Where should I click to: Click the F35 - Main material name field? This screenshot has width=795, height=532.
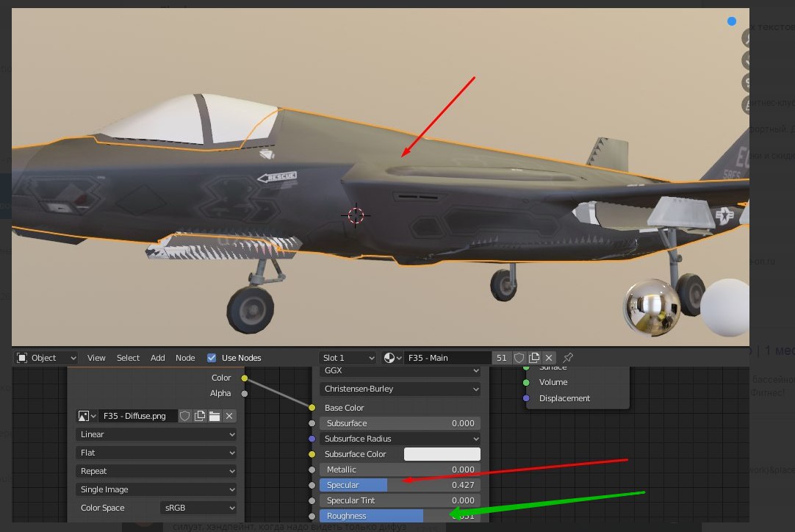[447, 358]
